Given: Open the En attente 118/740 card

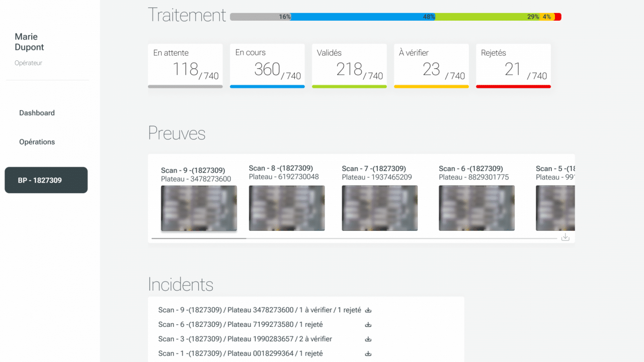Looking at the screenshot, I should 185,65.
